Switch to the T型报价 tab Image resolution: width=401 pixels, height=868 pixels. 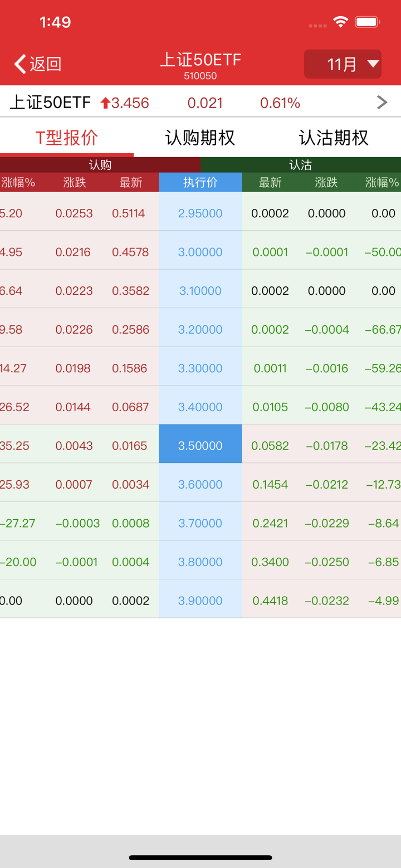pyautogui.click(x=67, y=138)
